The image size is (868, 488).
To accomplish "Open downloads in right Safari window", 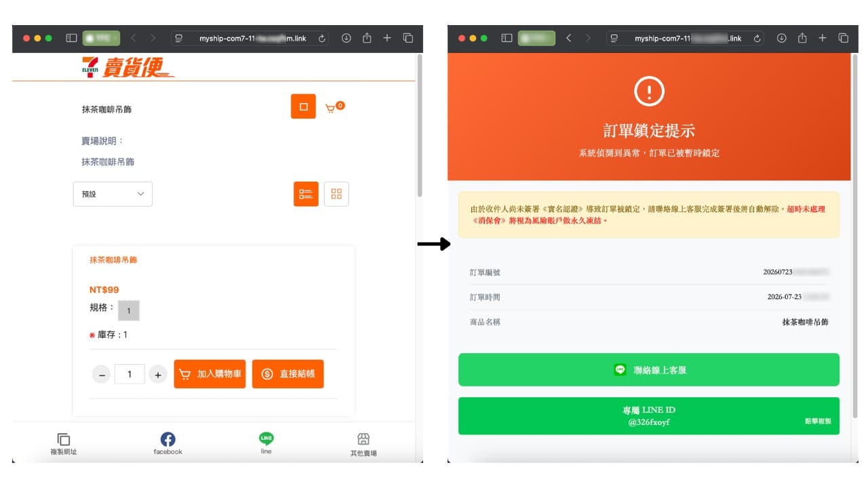I will [781, 39].
